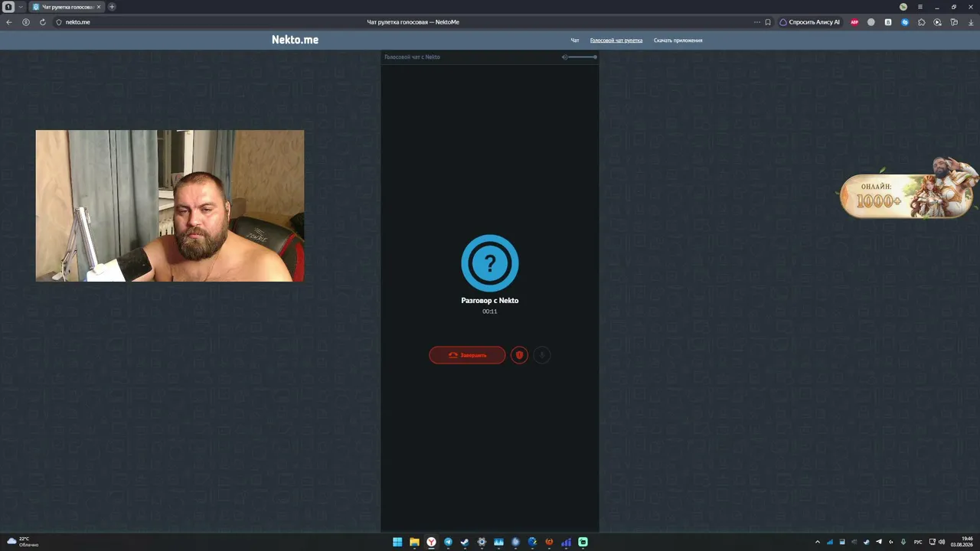Click the weather widget showing 22°C
The width and height of the screenshot is (980, 551).
[x=23, y=542]
